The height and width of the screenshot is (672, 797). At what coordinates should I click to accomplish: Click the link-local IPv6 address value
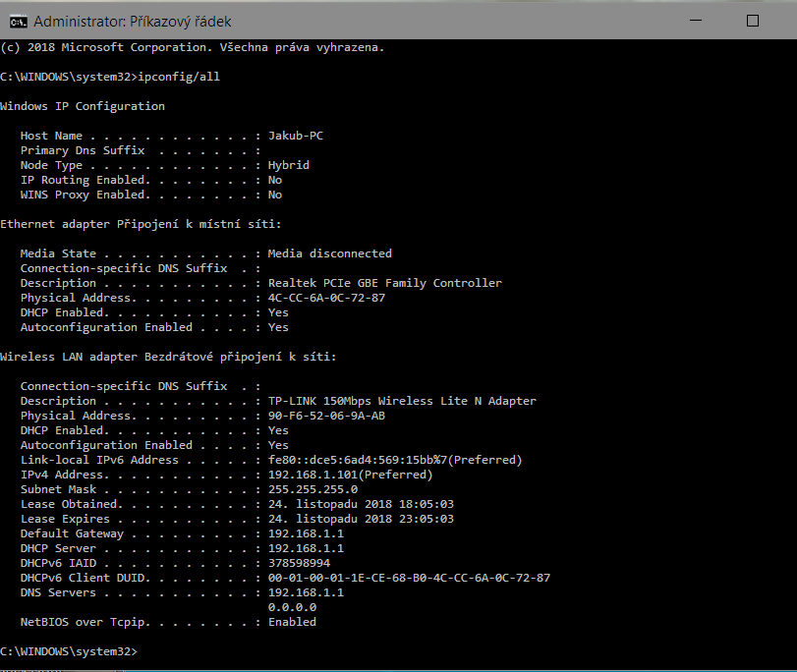click(x=394, y=460)
